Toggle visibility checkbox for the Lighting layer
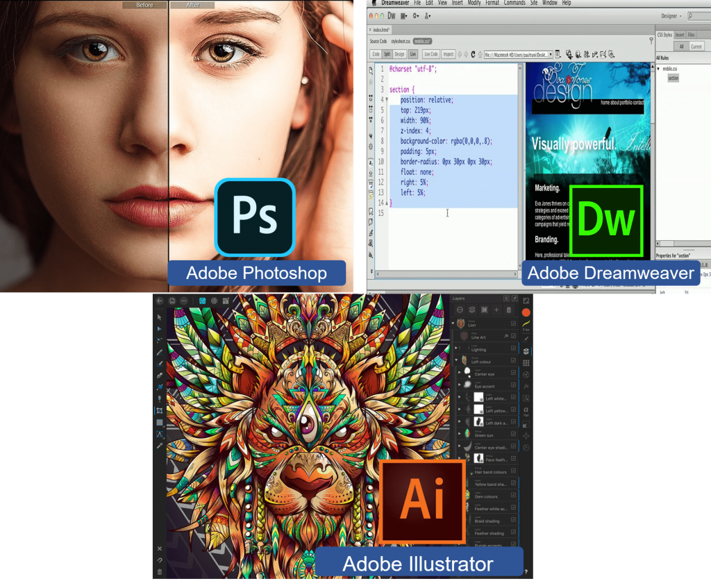Image resolution: width=711 pixels, height=588 pixels. tap(513, 348)
